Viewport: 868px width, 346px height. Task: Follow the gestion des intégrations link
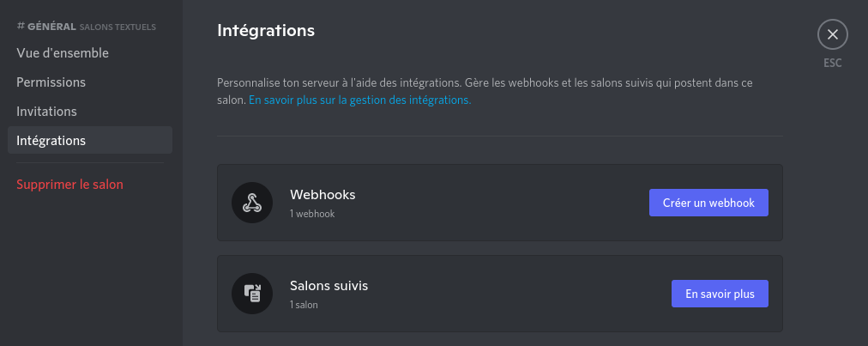coord(360,100)
